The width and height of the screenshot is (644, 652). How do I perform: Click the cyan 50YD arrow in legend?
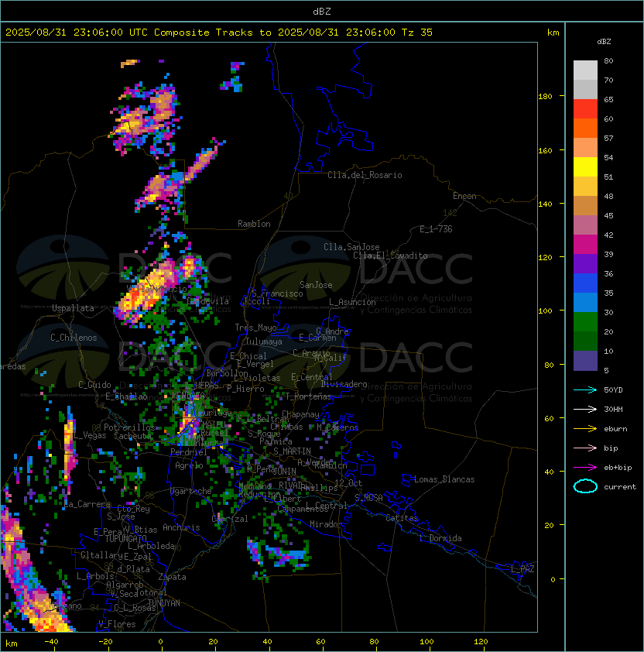point(585,389)
